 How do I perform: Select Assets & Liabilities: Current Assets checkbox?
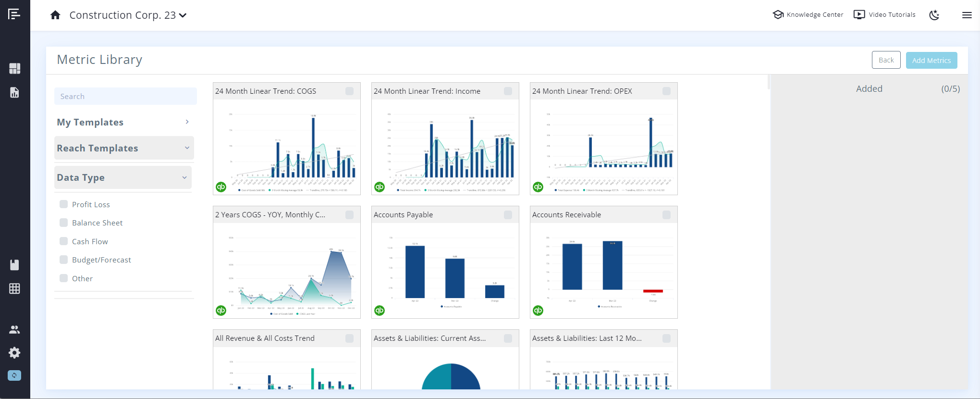click(x=508, y=338)
